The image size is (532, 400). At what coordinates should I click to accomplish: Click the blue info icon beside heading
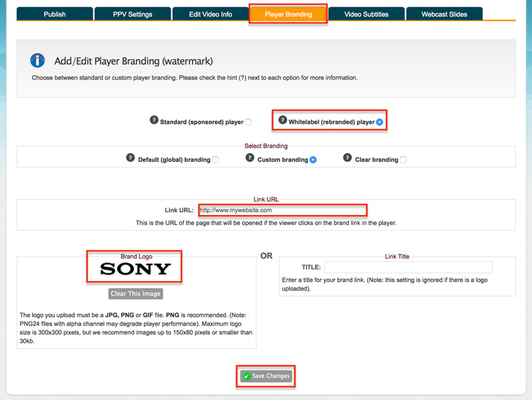pyautogui.click(x=37, y=60)
